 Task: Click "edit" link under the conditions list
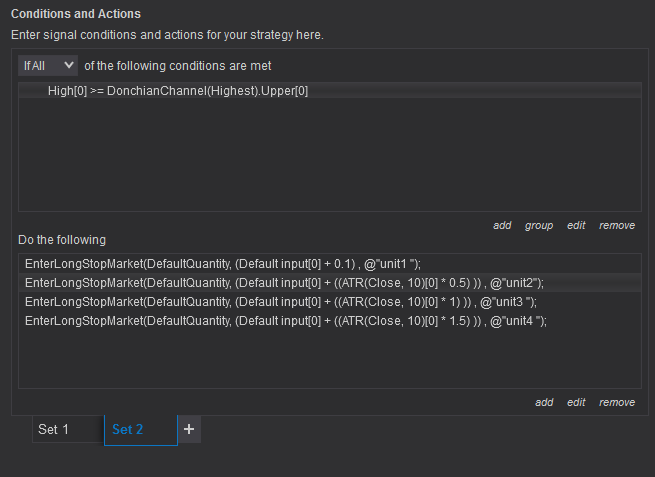[x=576, y=225]
